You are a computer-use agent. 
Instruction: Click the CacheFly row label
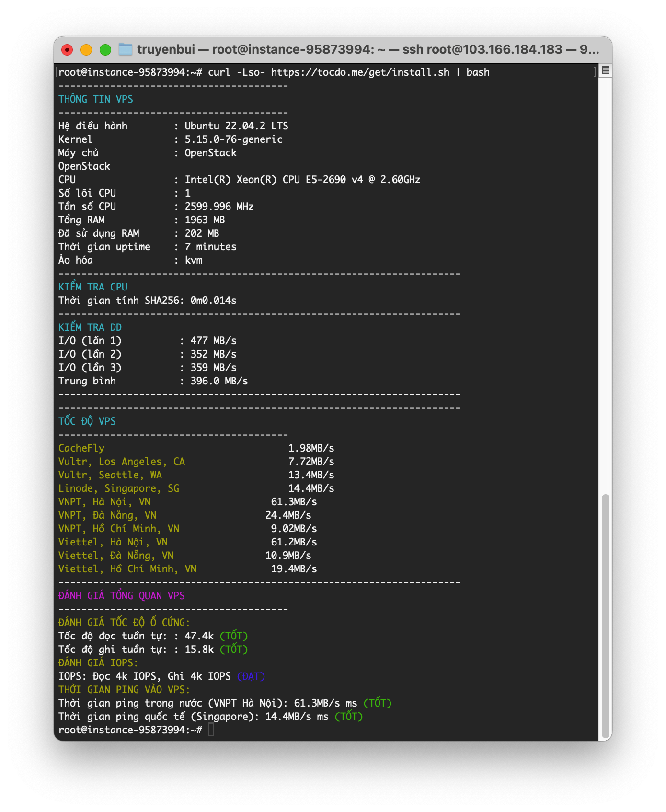[81, 448]
